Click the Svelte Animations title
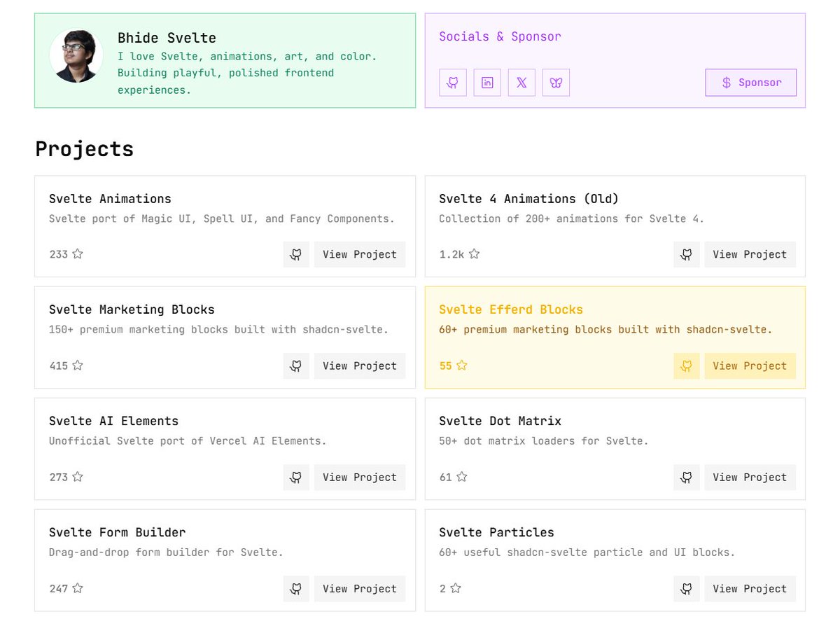 click(110, 199)
